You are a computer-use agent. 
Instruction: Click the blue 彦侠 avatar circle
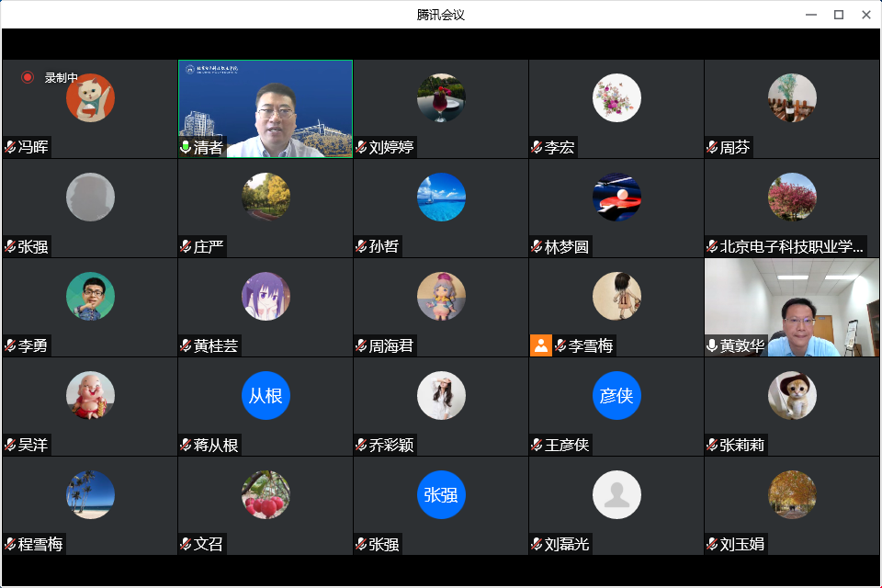tap(616, 395)
